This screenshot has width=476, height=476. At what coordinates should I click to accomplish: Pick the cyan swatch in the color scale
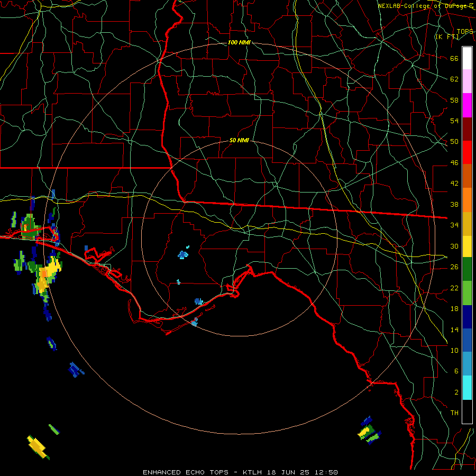467,388
